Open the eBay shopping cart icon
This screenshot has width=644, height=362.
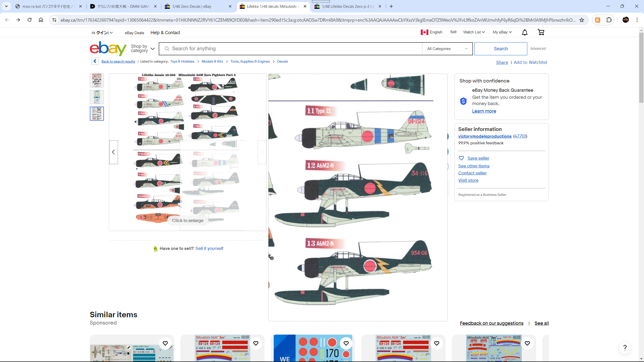pyautogui.click(x=541, y=32)
